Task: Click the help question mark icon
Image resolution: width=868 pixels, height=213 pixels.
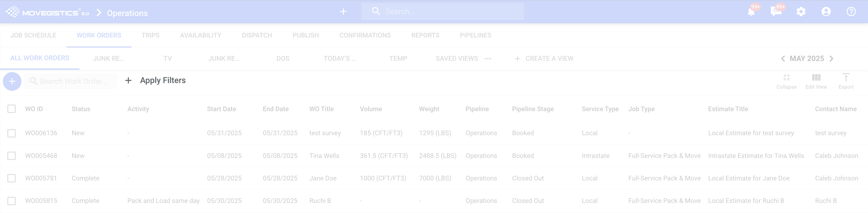Action: pos(851,12)
